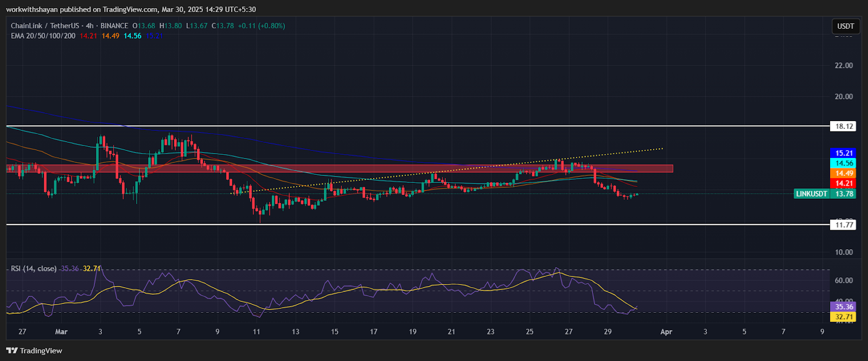Image resolution: width=868 pixels, height=361 pixels.
Task: Click the ChainLink / TetherUS symbol title
Action: 44,26
